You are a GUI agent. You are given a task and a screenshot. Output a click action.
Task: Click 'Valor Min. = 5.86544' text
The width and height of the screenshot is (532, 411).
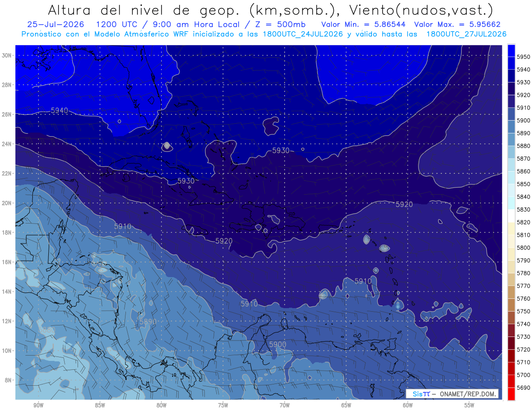[x=364, y=25]
